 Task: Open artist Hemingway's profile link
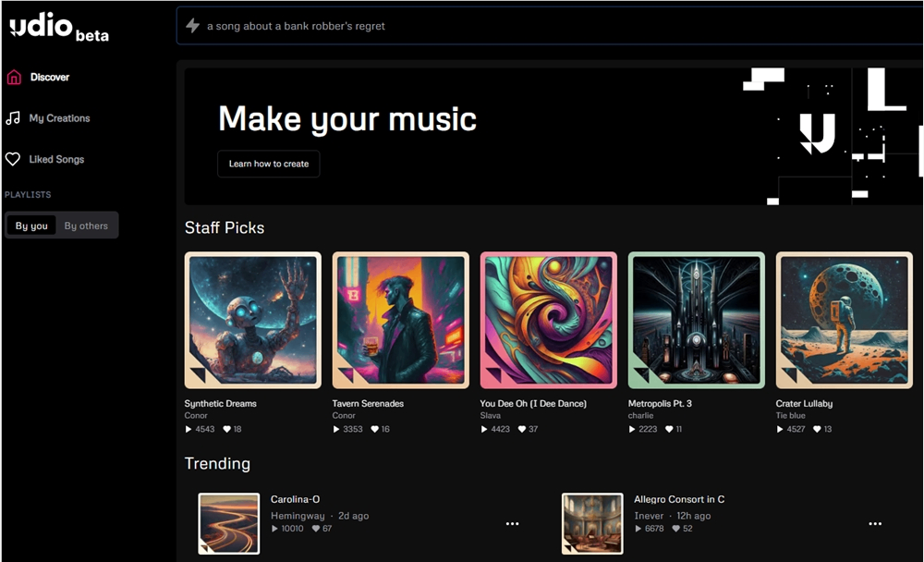[x=298, y=516]
